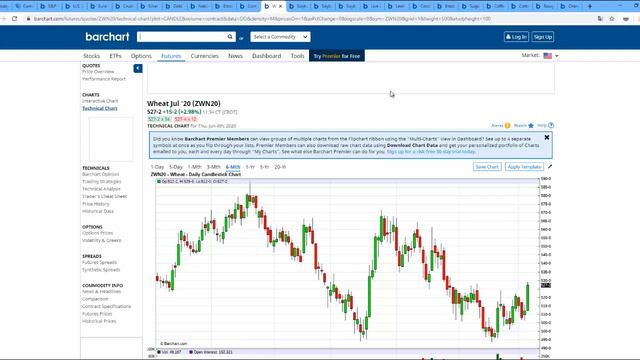Open Historical Data sidebar link
Viewport: 640px width, 360px height.
click(x=98, y=211)
